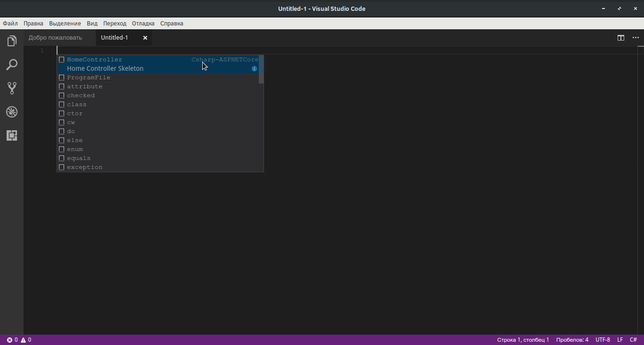Image resolution: width=644 pixels, height=345 pixels.
Task: Open the Search view icon
Action: coord(12,65)
